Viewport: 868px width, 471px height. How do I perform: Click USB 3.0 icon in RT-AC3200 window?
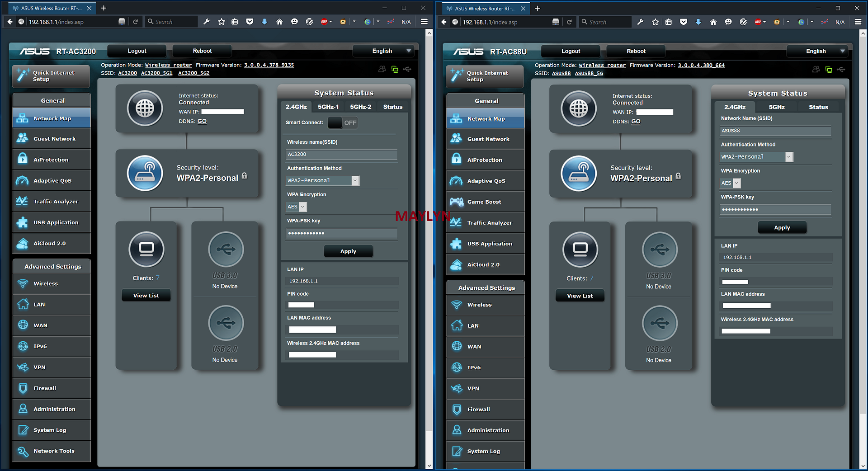click(226, 249)
